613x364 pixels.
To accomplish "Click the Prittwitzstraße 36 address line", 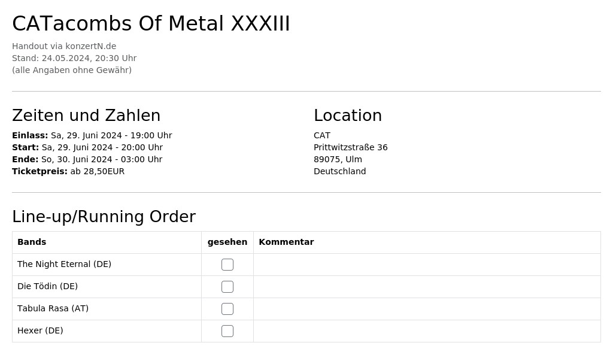I will coord(350,147).
